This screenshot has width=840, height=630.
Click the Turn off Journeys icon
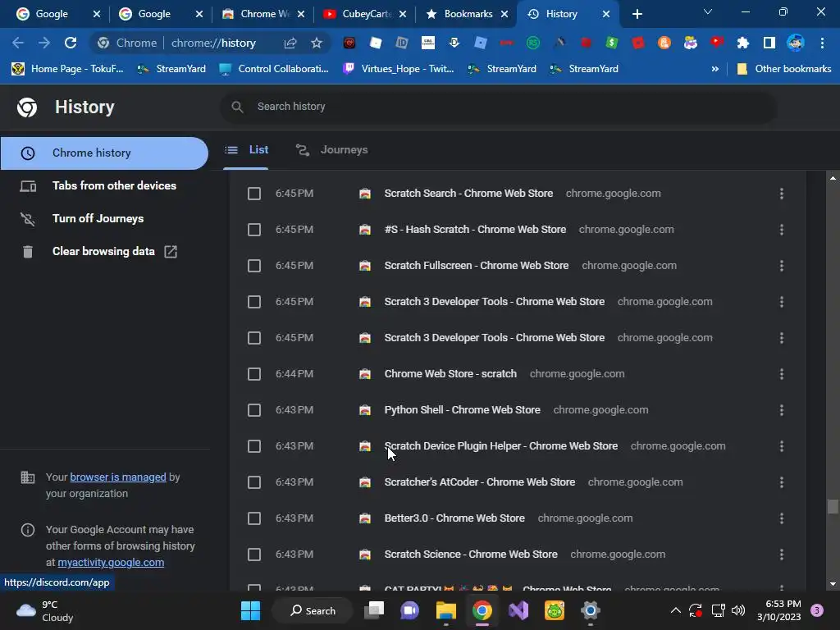pos(28,218)
